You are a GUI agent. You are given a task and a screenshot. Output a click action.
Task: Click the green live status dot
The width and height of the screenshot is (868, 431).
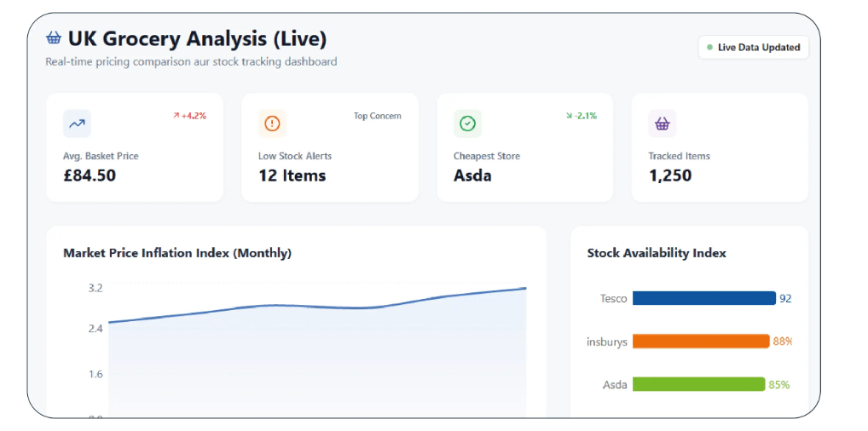point(709,48)
